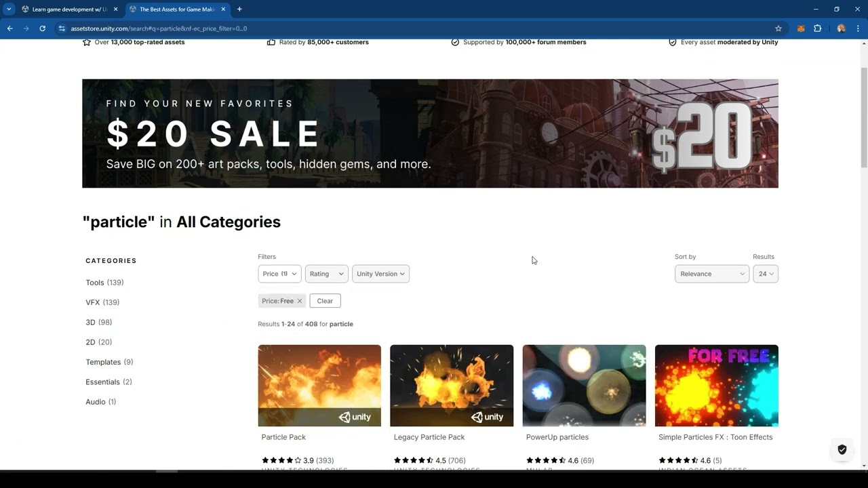Open the Legacy Particle Pack title link
Viewport: 868px width, 488px height.
pos(429,437)
